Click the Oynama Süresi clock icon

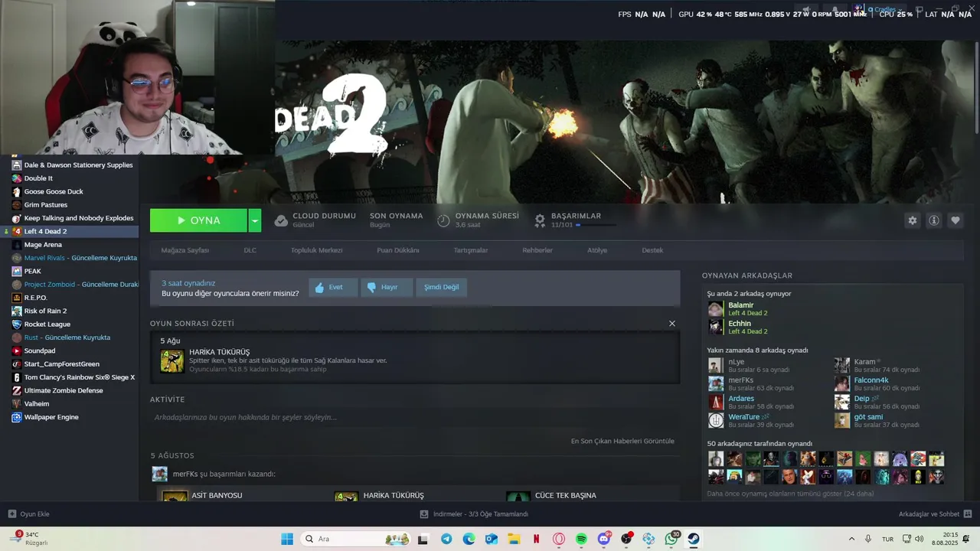click(443, 220)
